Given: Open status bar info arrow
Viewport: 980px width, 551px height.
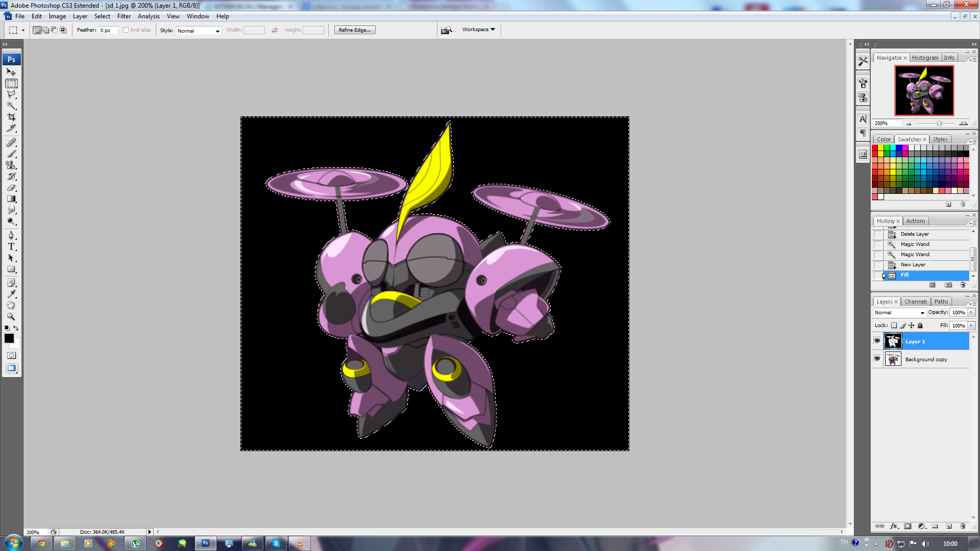Looking at the screenshot, I should pos(150,532).
